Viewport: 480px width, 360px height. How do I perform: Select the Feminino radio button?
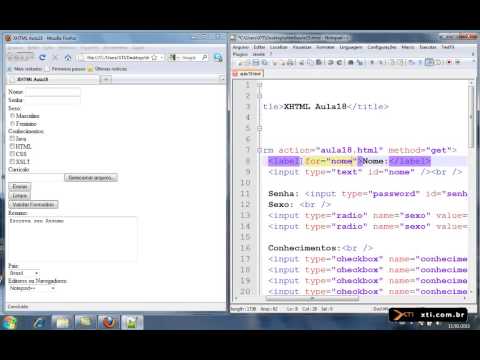(12, 124)
